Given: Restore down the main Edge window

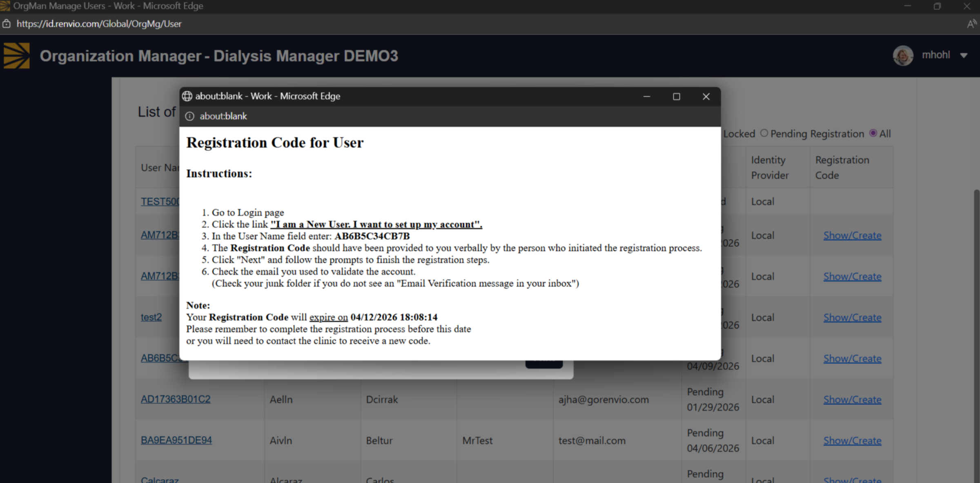Looking at the screenshot, I should point(937,6).
